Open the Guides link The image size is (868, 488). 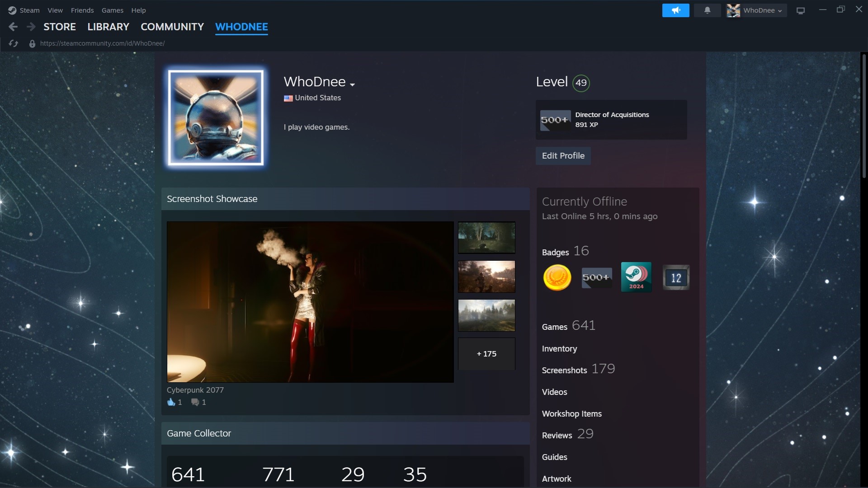(x=554, y=457)
